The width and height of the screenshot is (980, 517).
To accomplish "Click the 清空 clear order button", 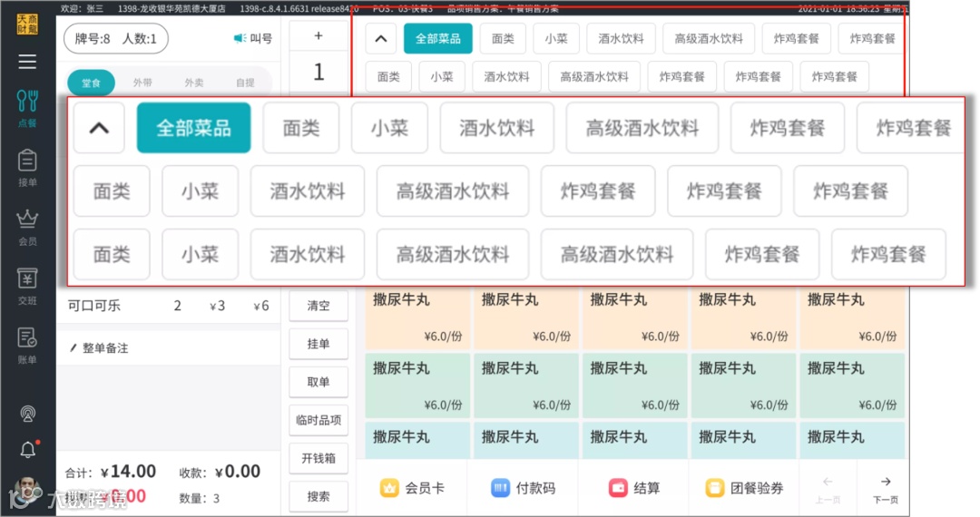I will (318, 306).
